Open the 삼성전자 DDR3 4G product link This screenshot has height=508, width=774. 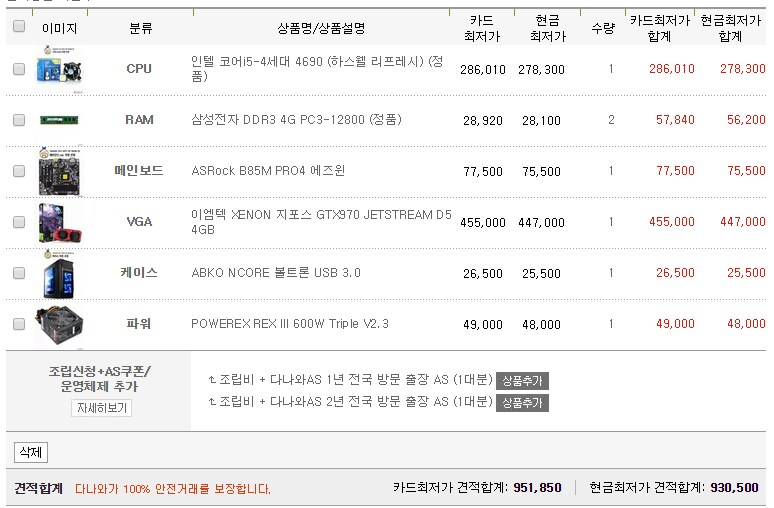295,120
